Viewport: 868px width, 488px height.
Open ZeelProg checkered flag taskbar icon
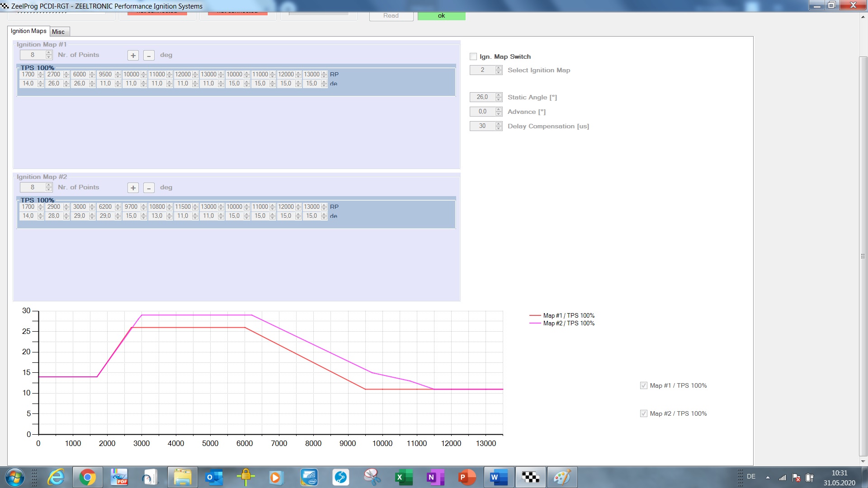point(530,477)
